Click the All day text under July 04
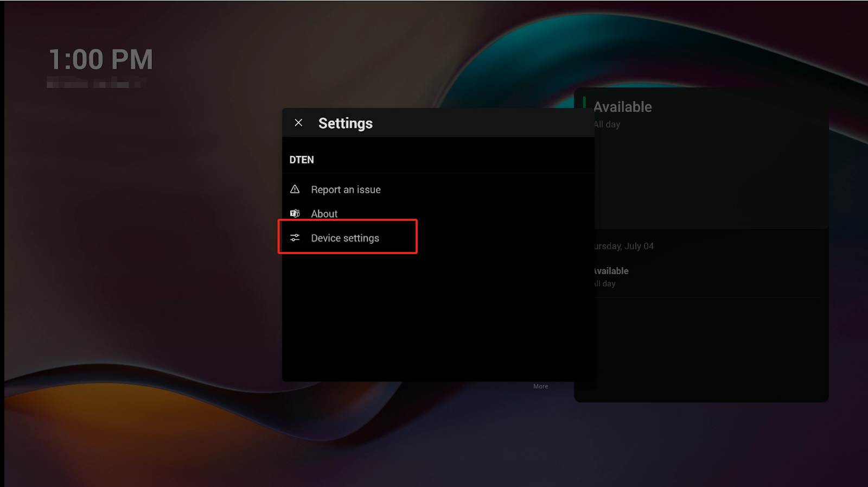The image size is (868, 487). click(x=605, y=283)
